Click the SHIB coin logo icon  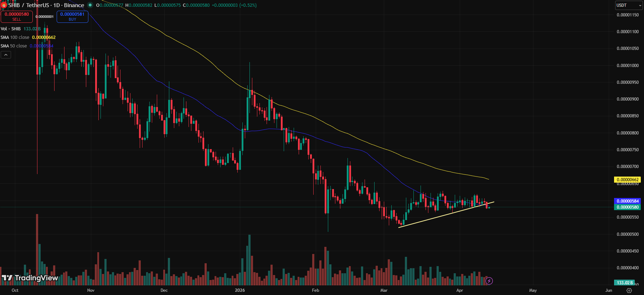click(x=4, y=5)
